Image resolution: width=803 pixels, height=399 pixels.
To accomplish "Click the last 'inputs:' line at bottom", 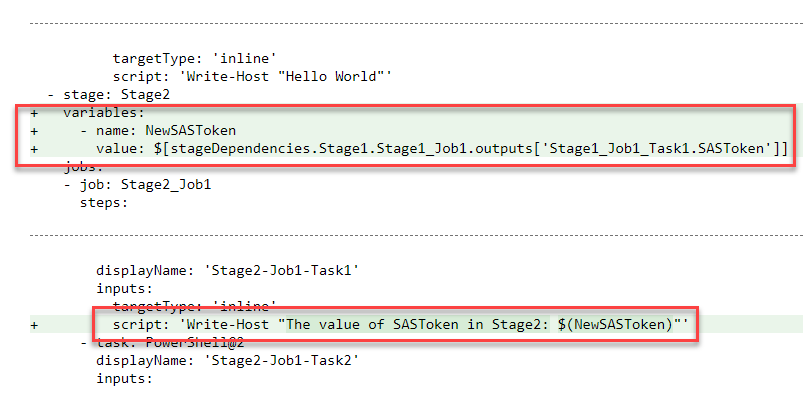I will (x=124, y=379).
